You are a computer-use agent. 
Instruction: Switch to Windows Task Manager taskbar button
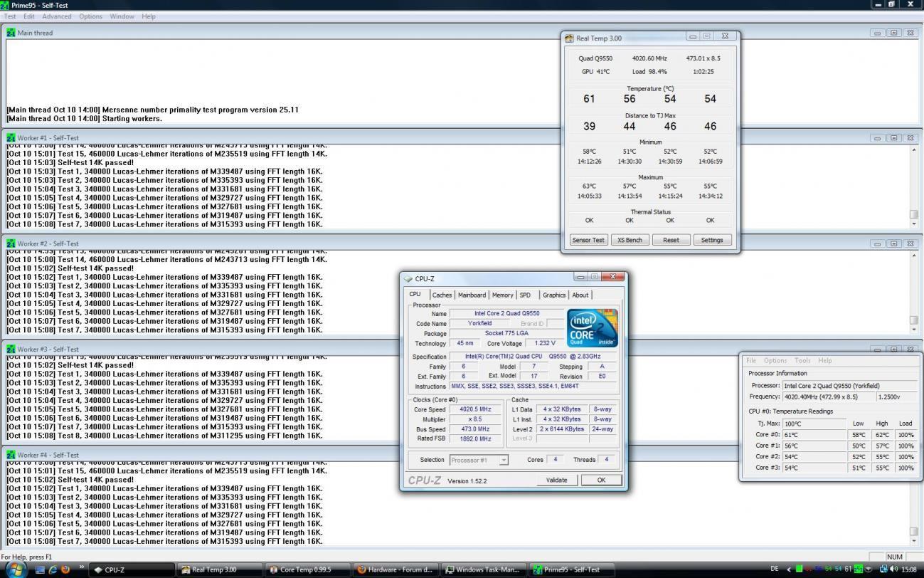pyautogui.click(x=484, y=569)
